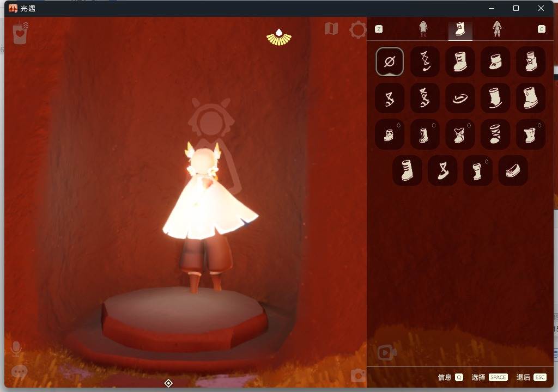Viewport: 558px width, 392px height.
Task: Click the 信息 Q info button
Action: [451, 377]
